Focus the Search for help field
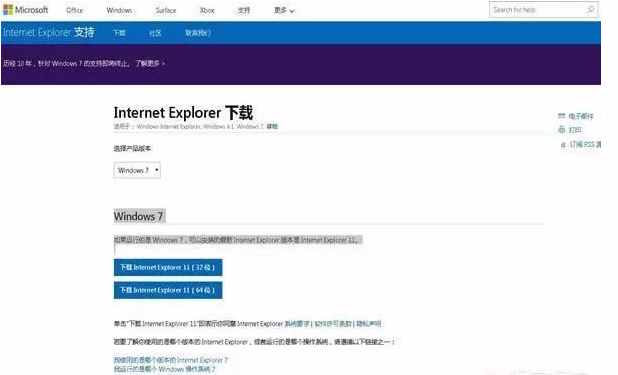 (x=538, y=9)
